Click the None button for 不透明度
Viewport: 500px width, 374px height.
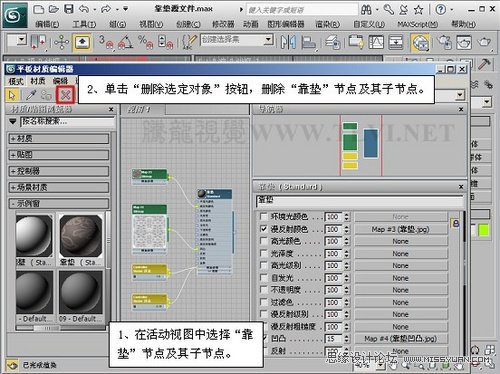(400, 290)
